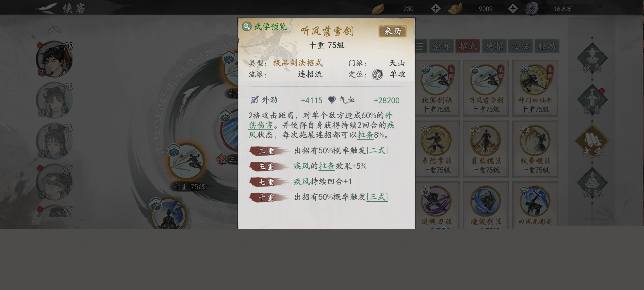Add more leaf currency with plus icon
The image size is (644, 290).
click(x=436, y=9)
